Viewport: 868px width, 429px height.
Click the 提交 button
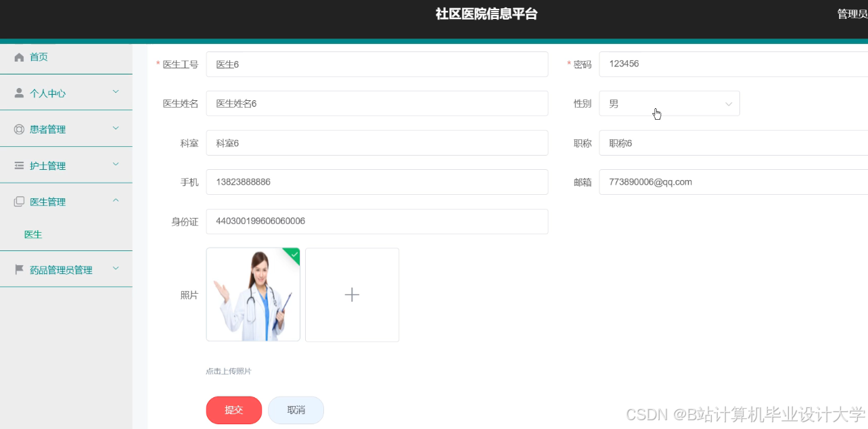point(234,410)
